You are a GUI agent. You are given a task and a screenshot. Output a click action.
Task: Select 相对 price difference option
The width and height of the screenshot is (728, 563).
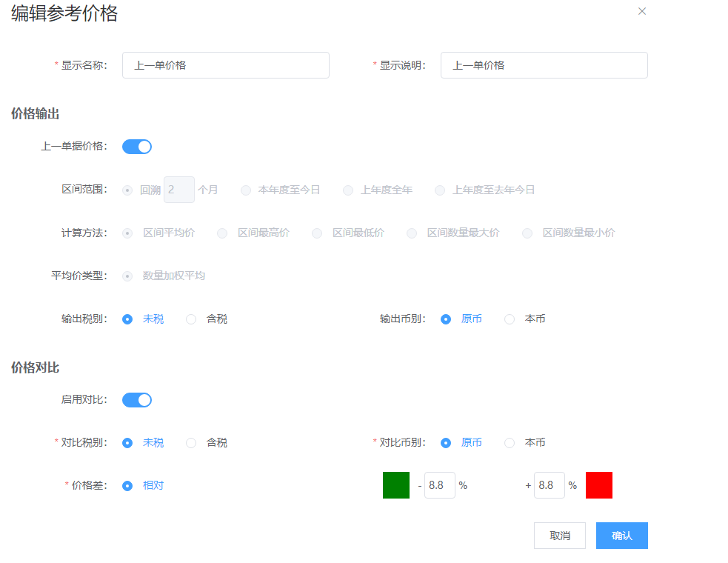[x=127, y=486]
